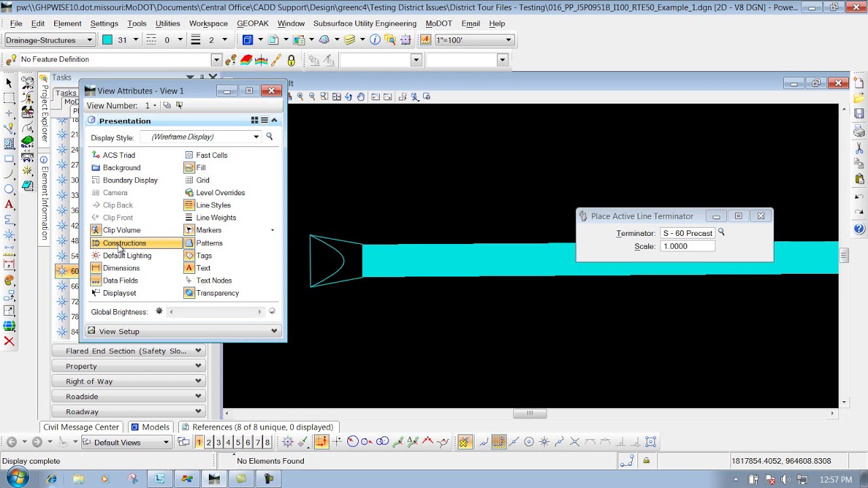Click Display Style magnifier icon
Screen dimensions: 868x488
pos(269,137)
